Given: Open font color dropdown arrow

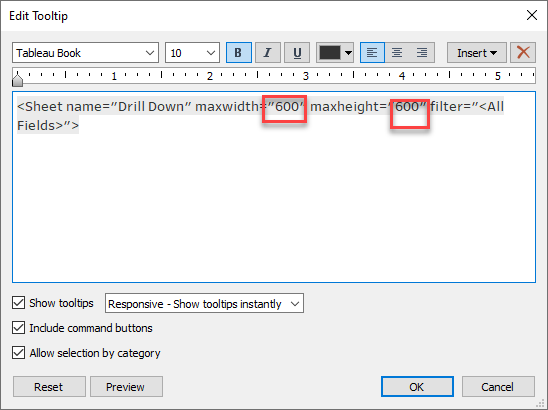Looking at the screenshot, I should click(348, 53).
